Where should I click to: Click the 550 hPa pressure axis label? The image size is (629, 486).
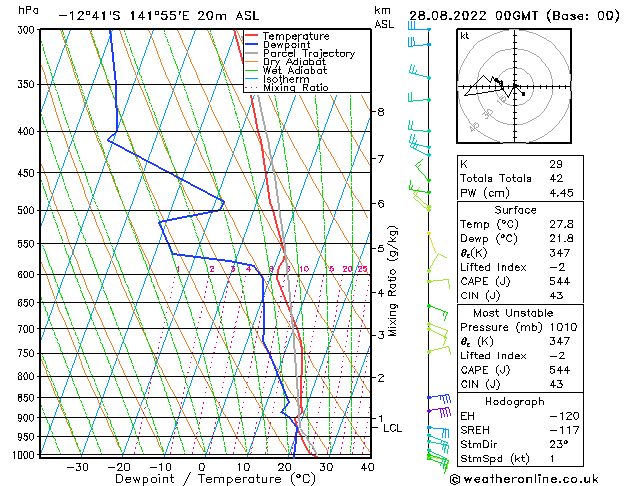click(28, 244)
